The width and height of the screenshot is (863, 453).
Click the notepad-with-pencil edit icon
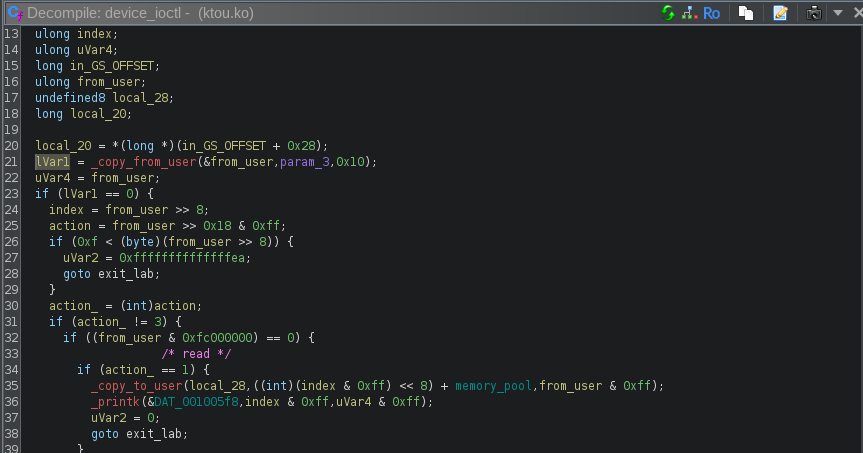780,13
